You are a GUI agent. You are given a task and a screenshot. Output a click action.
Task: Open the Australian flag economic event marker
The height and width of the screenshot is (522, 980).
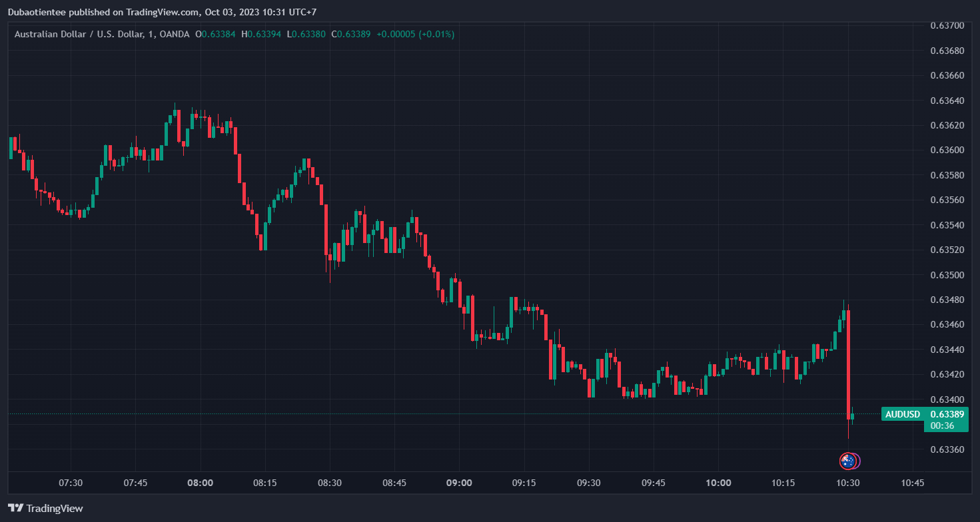pos(847,461)
